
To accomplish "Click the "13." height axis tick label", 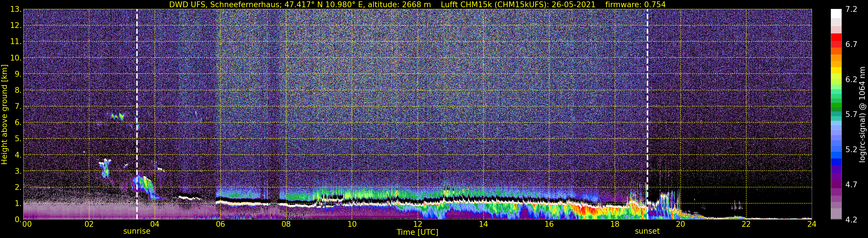I will [16, 10].
